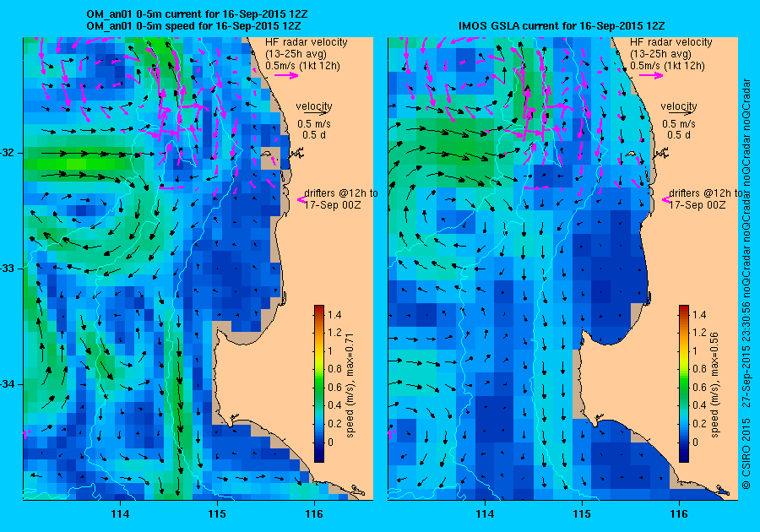Click the right map's speed color bar
760x532 pixels.
pos(683,383)
